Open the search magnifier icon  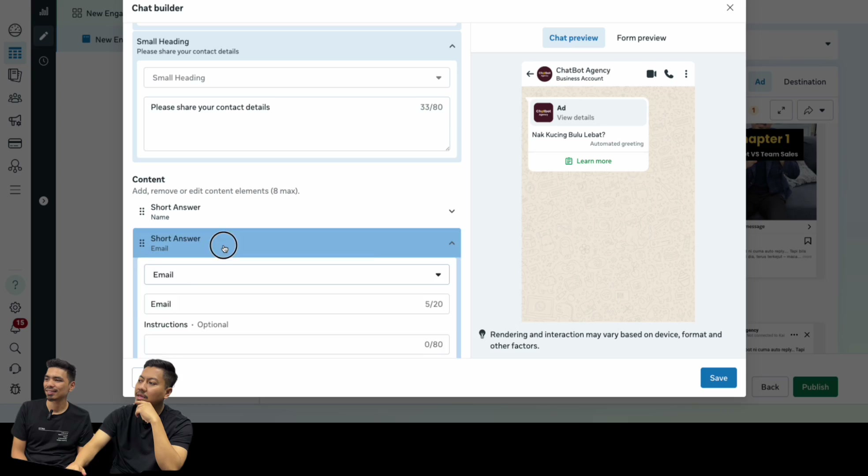(x=15, y=348)
